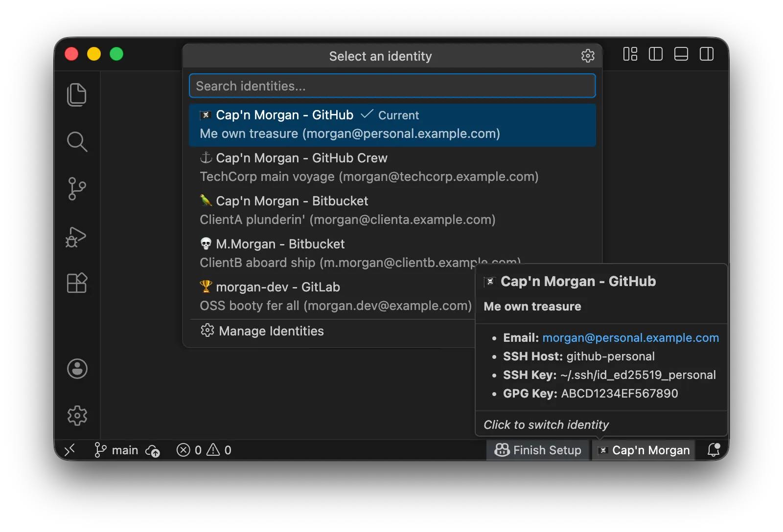
Task: Close window with red button
Action: click(71, 54)
